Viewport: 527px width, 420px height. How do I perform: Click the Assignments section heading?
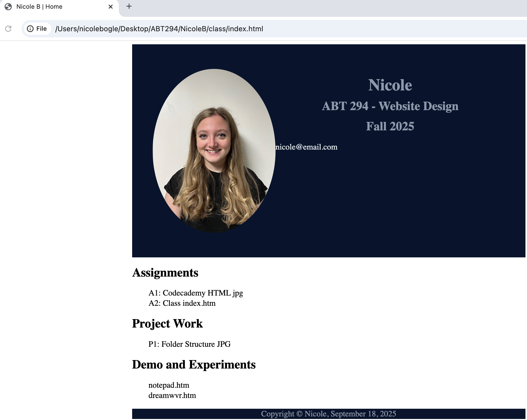[165, 272]
